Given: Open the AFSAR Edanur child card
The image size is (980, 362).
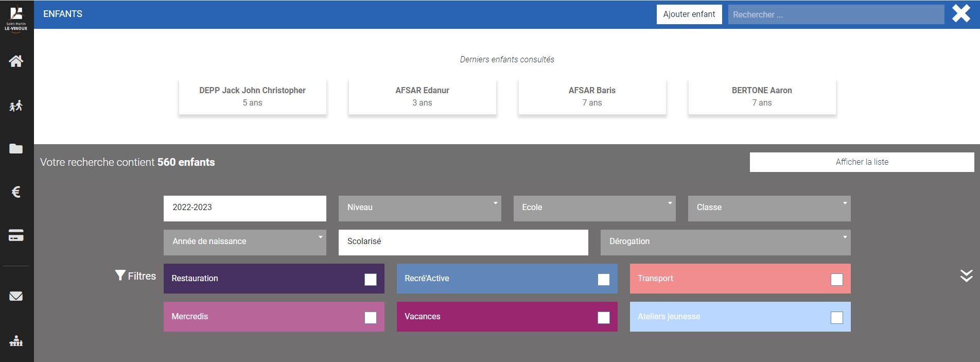Looking at the screenshot, I should coord(422,97).
